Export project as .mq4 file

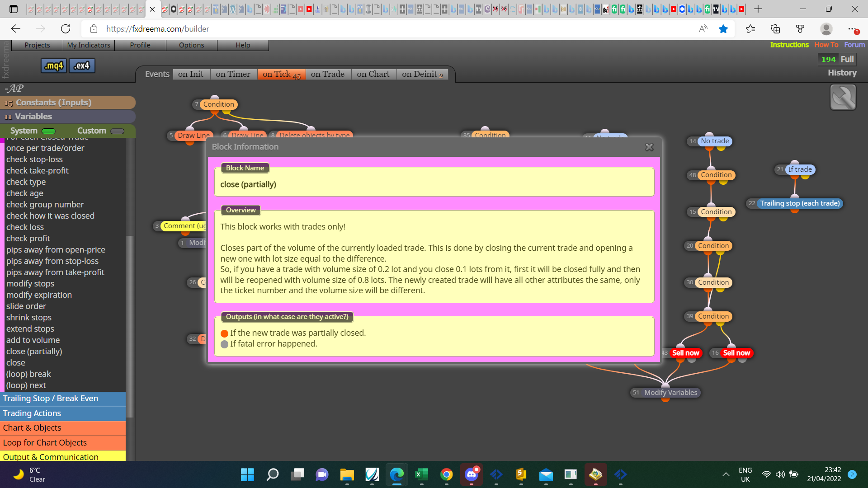[x=54, y=66]
